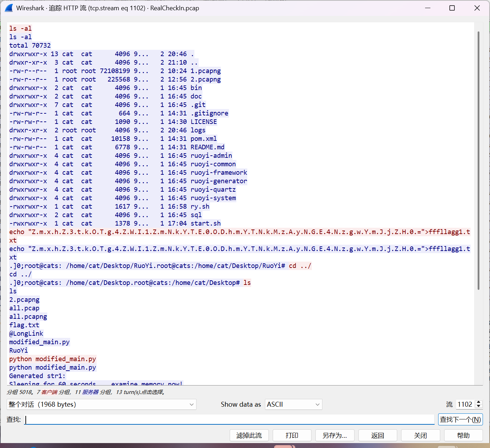Viewport: 490px width, 448px height.
Task: Click the vertical scrollbar of the stream content
Action: (478, 161)
